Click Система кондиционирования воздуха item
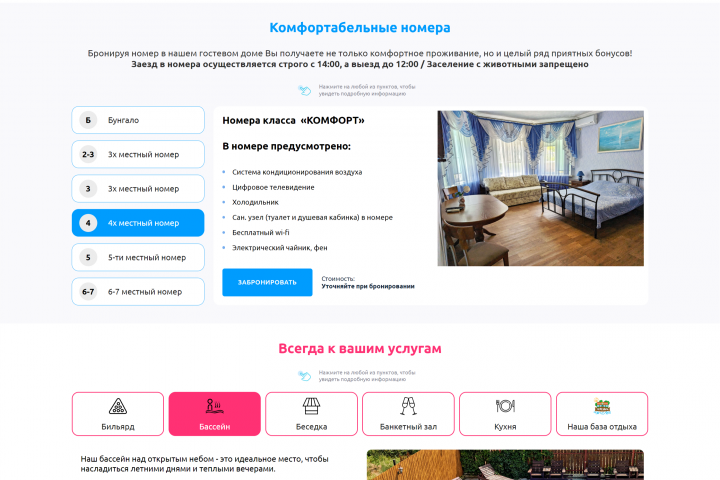The width and height of the screenshot is (720, 480). (x=297, y=172)
